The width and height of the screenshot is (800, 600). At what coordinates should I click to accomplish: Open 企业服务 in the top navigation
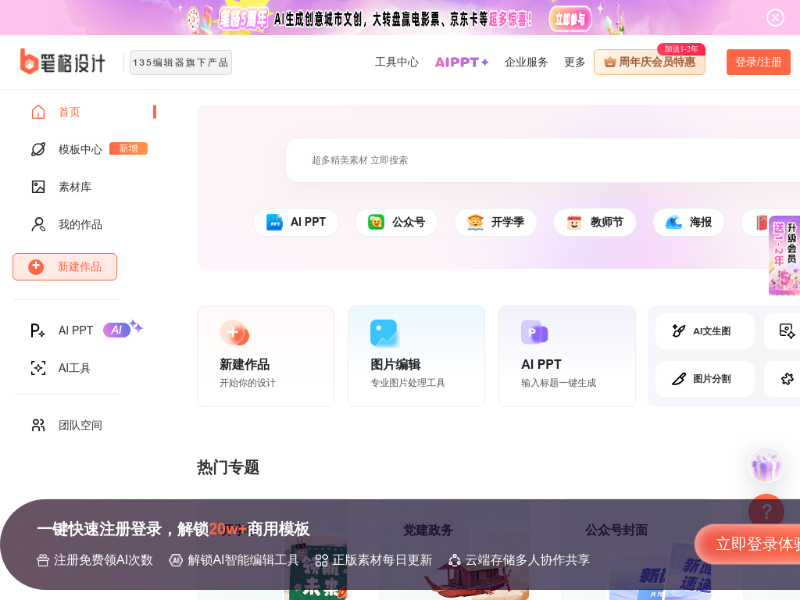click(526, 62)
